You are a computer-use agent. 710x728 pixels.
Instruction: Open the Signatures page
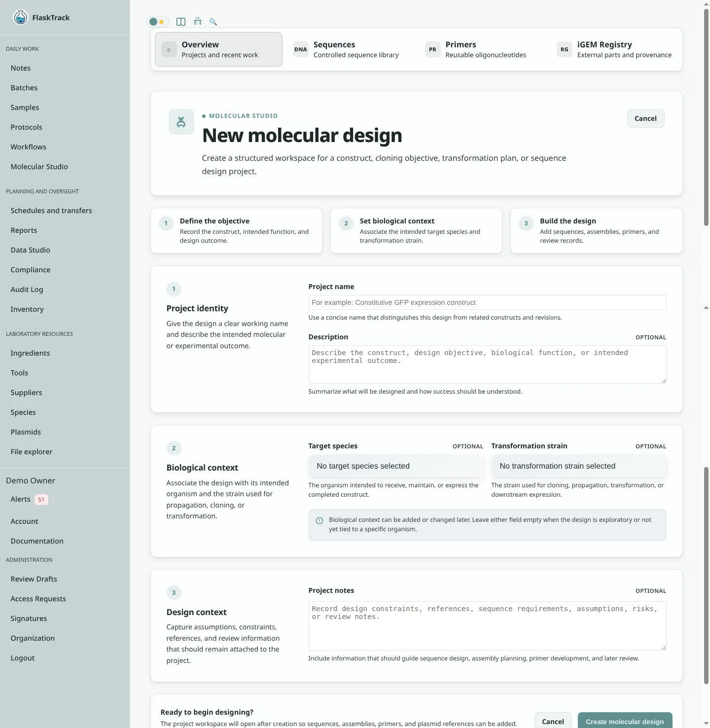pos(29,619)
